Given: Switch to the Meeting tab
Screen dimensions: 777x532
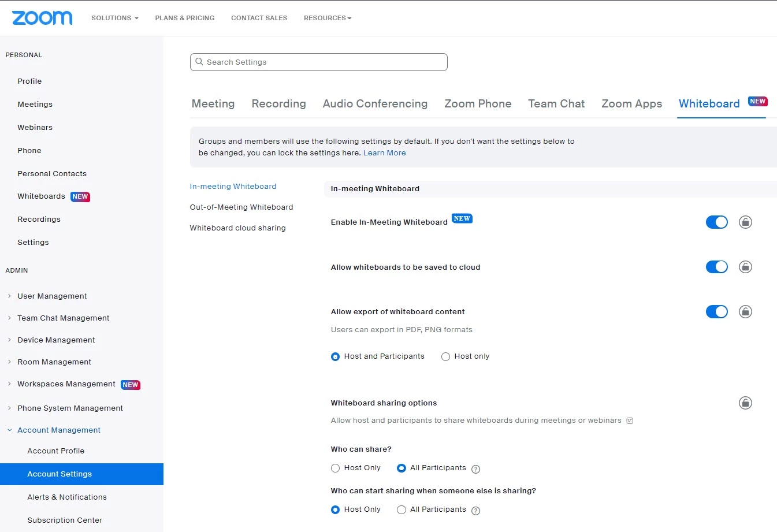Looking at the screenshot, I should pos(213,104).
